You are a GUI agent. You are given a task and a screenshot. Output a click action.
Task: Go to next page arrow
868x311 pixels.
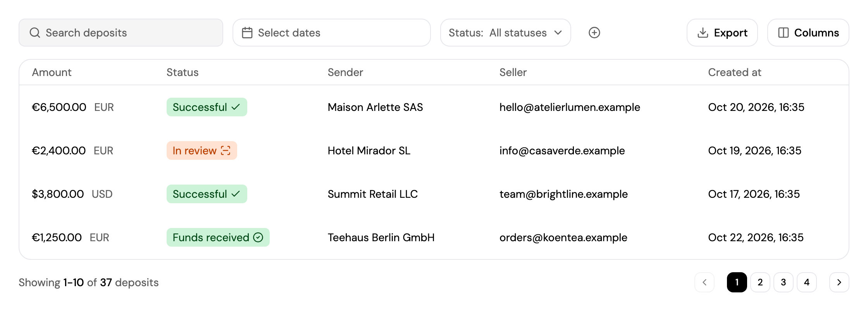(839, 282)
